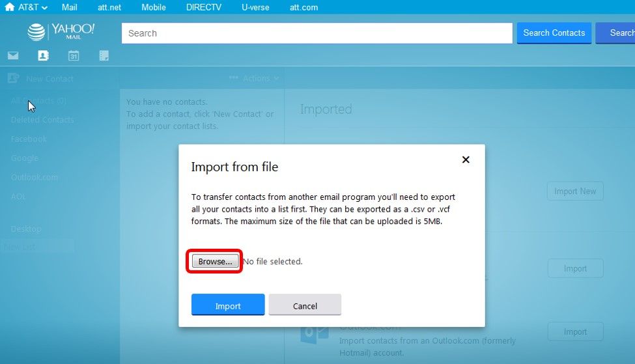This screenshot has width=635, height=364.
Task: Open DIRECTV in top bar
Action: (204, 7)
